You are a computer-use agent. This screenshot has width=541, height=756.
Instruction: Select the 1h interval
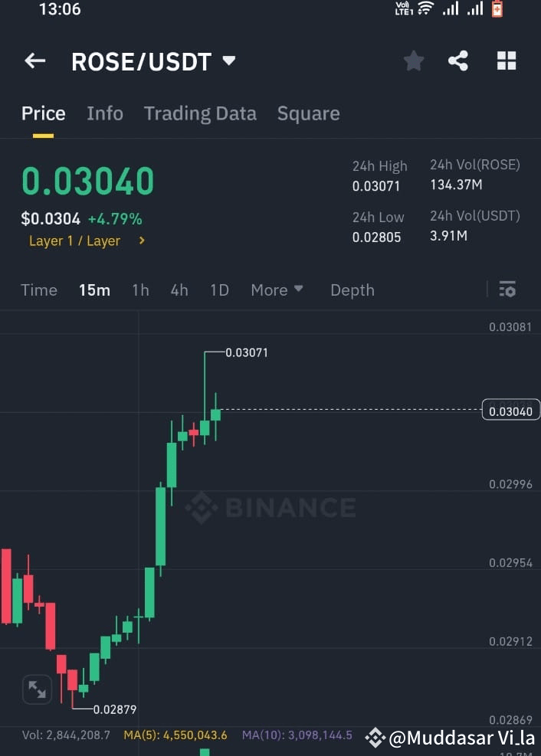tap(141, 290)
